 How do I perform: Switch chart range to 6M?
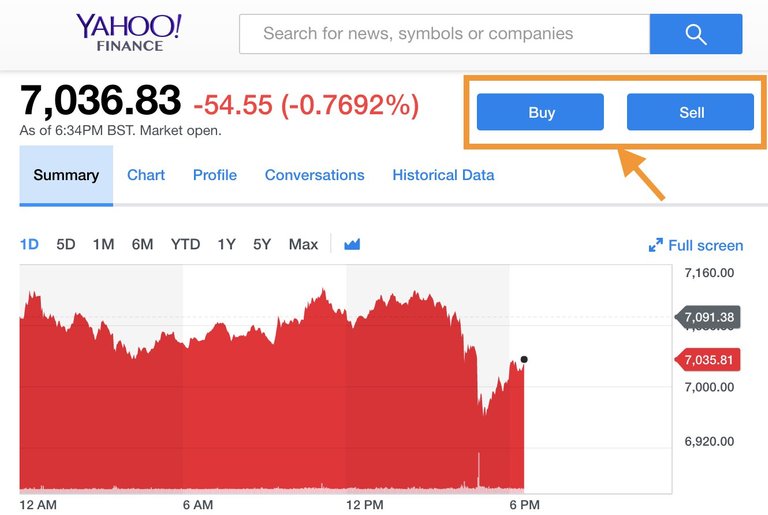coord(142,244)
